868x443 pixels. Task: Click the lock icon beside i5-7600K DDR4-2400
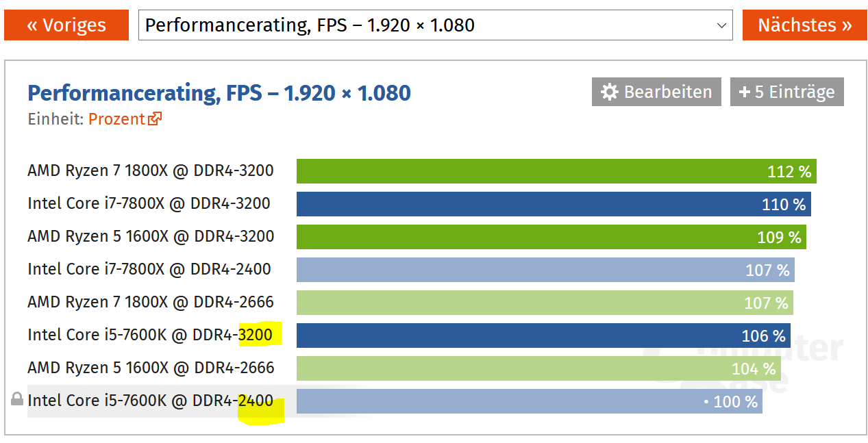tap(17, 399)
